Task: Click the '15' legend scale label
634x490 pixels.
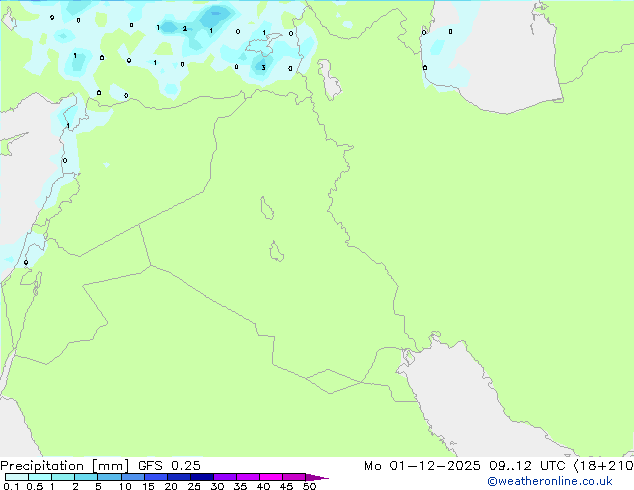Action: (148, 486)
